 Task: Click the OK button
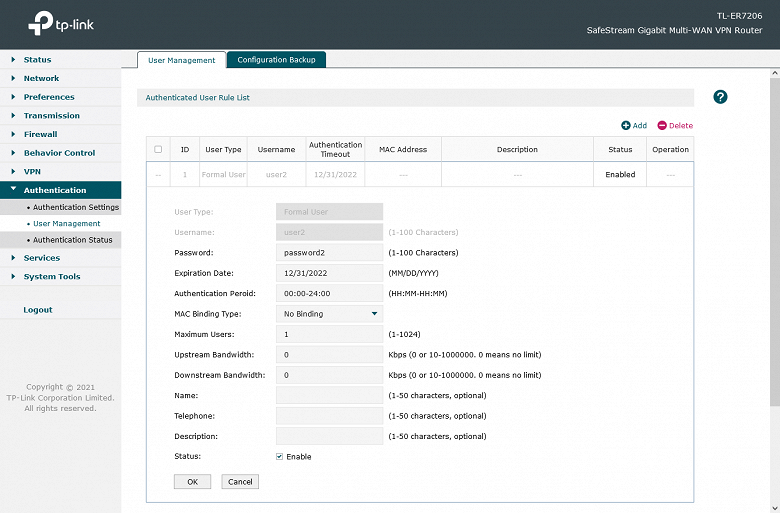click(193, 482)
